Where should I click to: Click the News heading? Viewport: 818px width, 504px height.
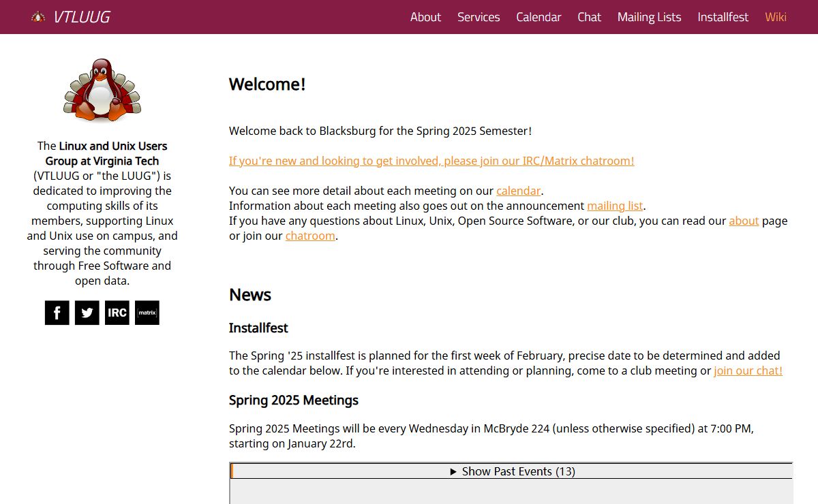pyautogui.click(x=250, y=295)
